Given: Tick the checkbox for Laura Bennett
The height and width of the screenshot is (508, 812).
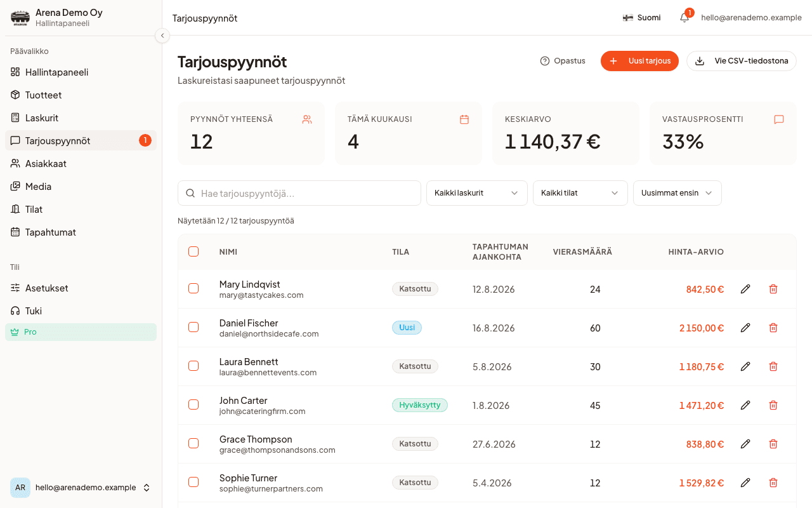Looking at the screenshot, I should click(x=193, y=366).
